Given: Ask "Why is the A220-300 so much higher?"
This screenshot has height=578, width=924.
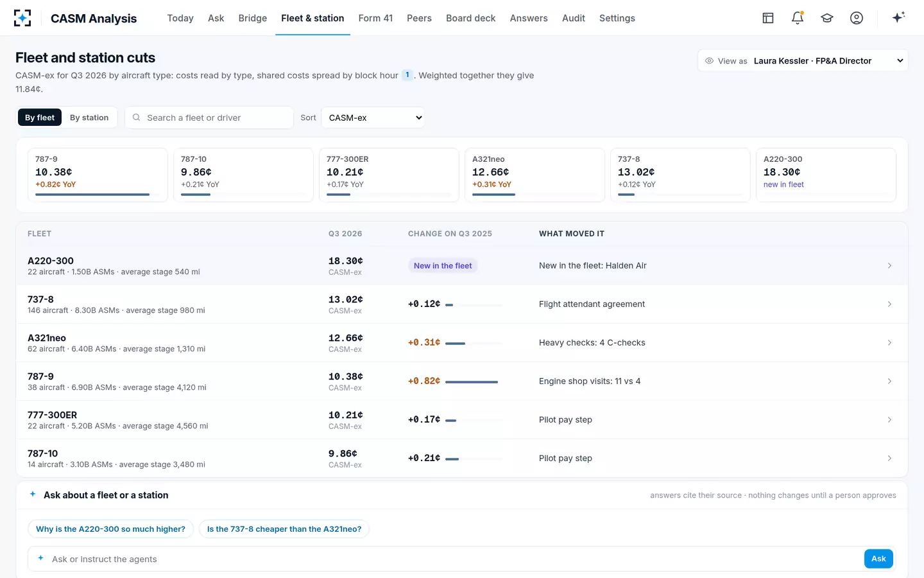Looking at the screenshot, I should (110, 529).
